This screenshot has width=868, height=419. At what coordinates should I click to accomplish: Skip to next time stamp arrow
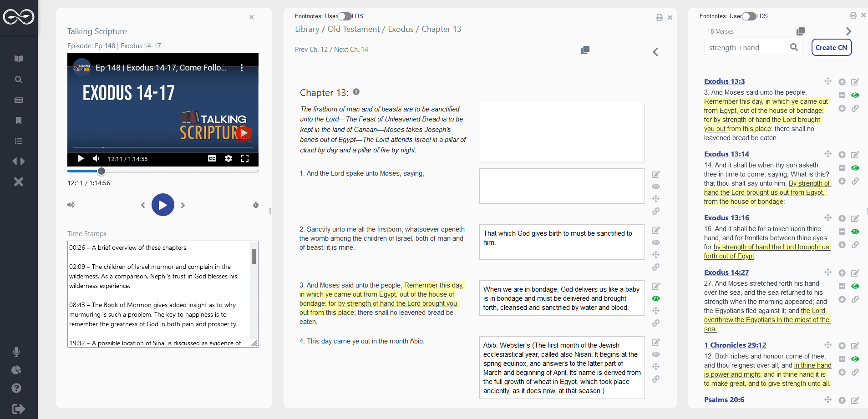coord(183,205)
